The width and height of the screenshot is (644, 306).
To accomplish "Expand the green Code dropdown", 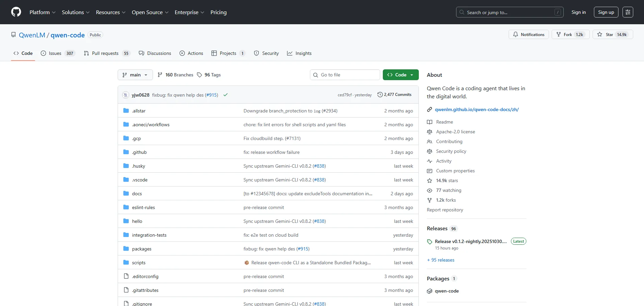I will click(x=400, y=75).
